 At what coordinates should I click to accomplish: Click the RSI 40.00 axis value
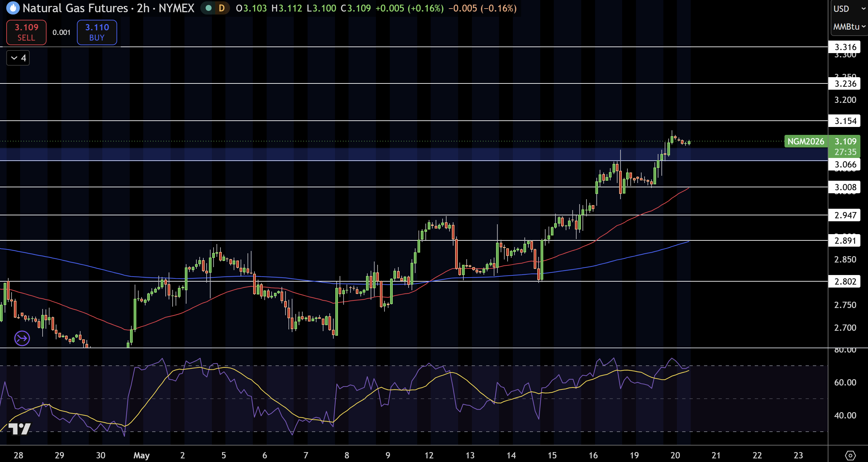click(x=845, y=416)
